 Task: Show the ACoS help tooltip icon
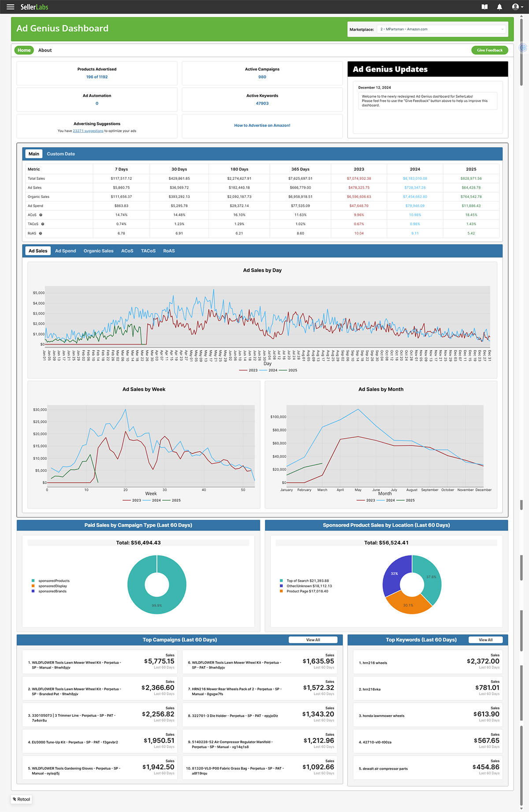[41, 215]
